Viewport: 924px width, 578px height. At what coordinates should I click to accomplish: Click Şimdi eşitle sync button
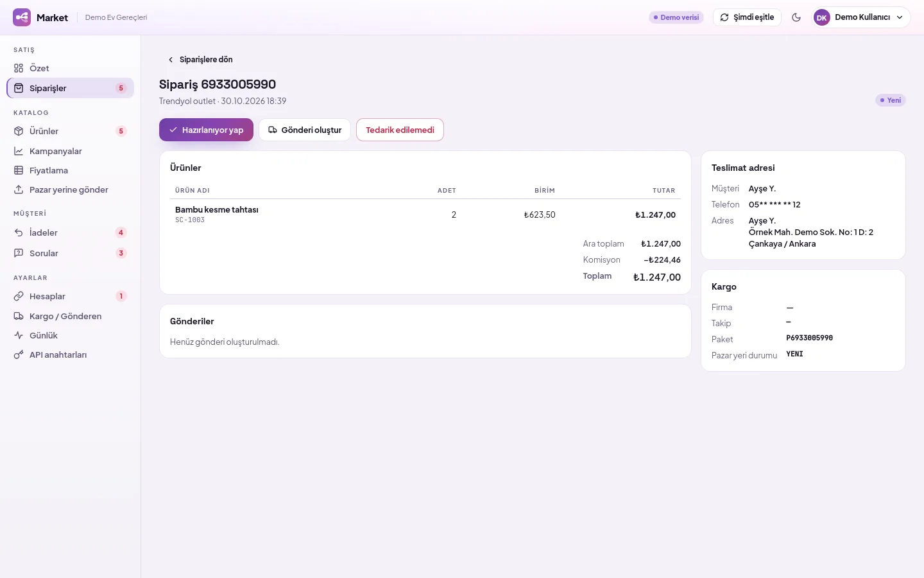coord(747,17)
